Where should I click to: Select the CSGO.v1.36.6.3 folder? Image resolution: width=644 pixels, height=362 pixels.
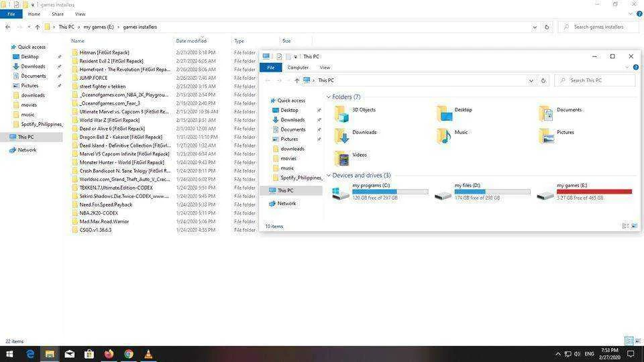95,230
